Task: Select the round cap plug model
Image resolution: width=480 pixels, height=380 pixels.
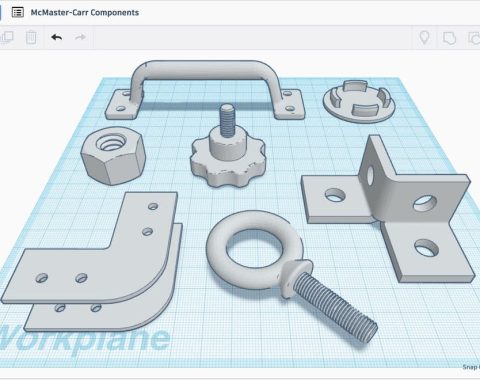Action: [x=359, y=101]
